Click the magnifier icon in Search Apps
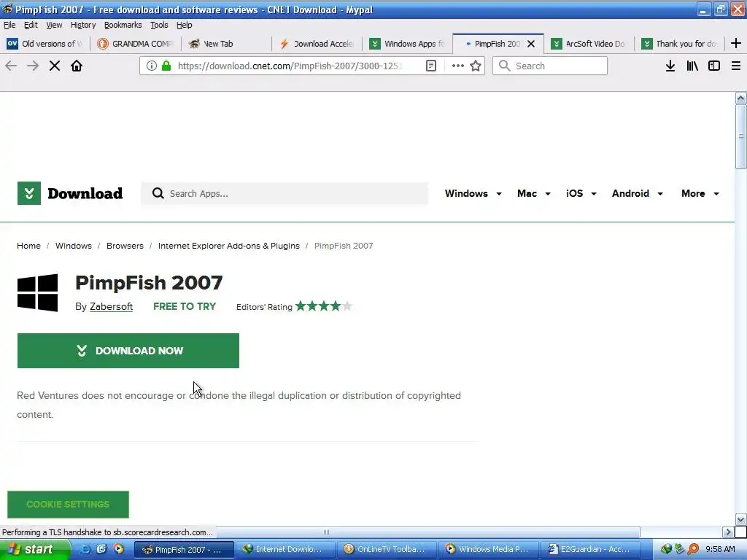This screenshot has height=560, width=747. coord(158,193)
